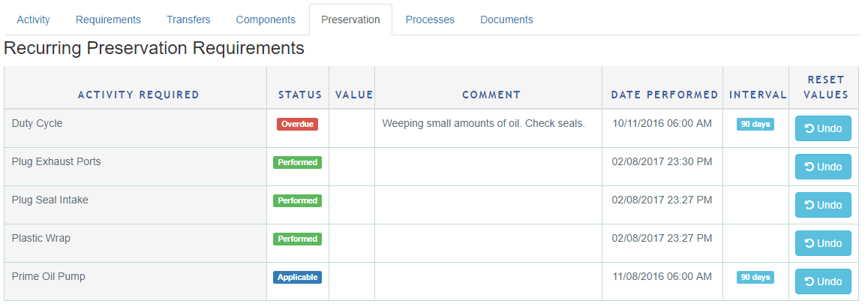Image resolution: width=868 pixels, height=304 pixels.
Task: Undo the Plug Seal Intake entry
Action: [x=823, y=205]
